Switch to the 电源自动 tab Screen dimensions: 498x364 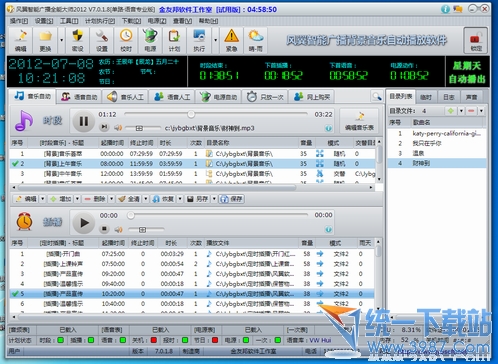click(x=219, y=97)
